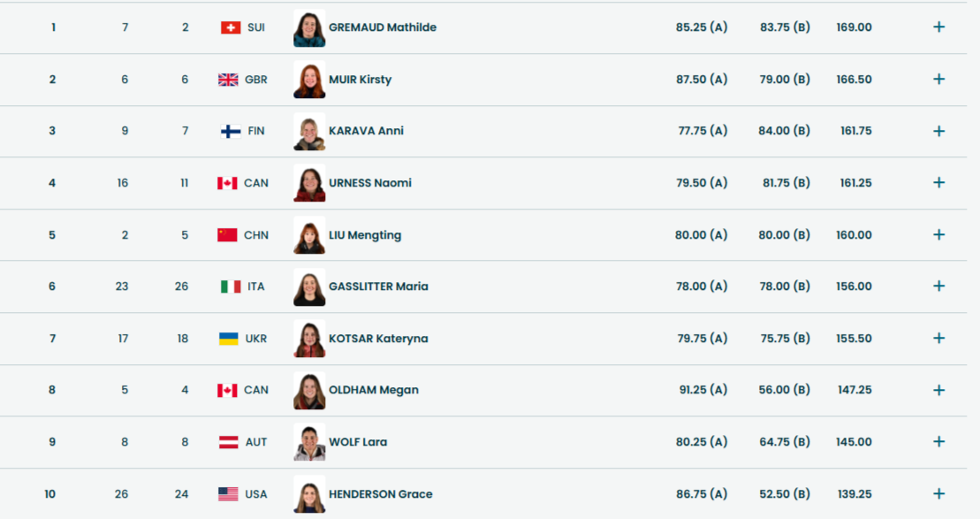
Task: Open details for Henderson Grace
Action: 938,494
